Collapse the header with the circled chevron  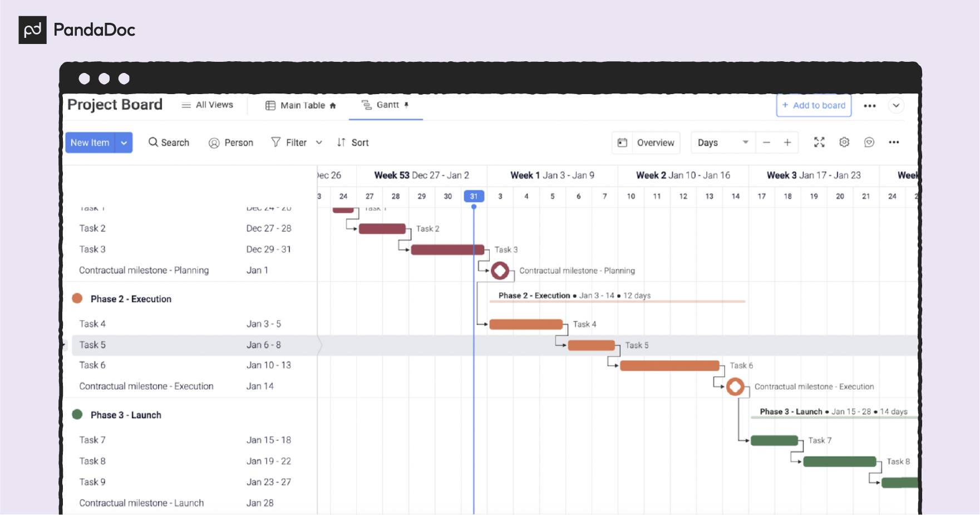pyautogui.click(x=896, y=106)
